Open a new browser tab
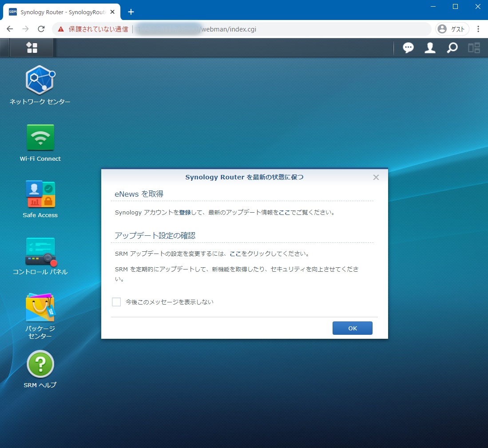The image size is (488, 448). (131, 12)
